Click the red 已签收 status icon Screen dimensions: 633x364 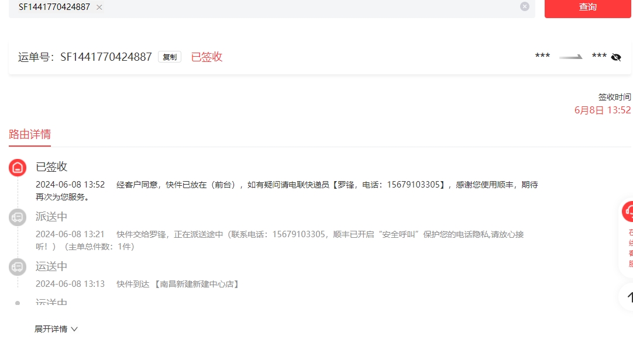pyautogui.click(x=18, y=168)
